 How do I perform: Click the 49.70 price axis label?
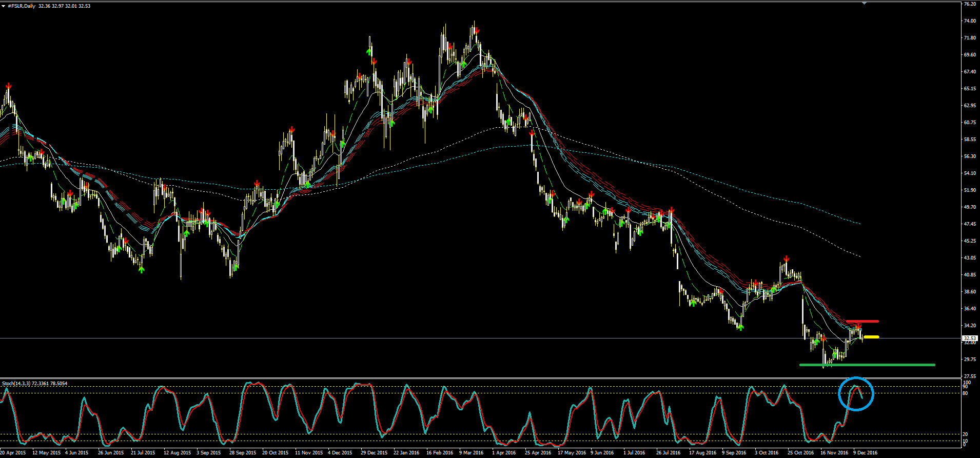coord(970,207)
